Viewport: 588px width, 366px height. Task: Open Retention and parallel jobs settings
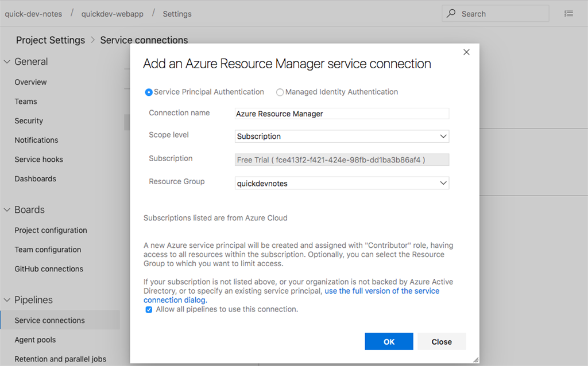pos(60,359)
